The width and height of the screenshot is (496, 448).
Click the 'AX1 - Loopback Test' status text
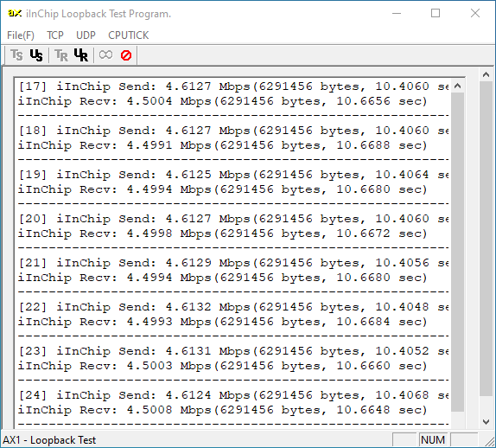click(x=49, y=440)
